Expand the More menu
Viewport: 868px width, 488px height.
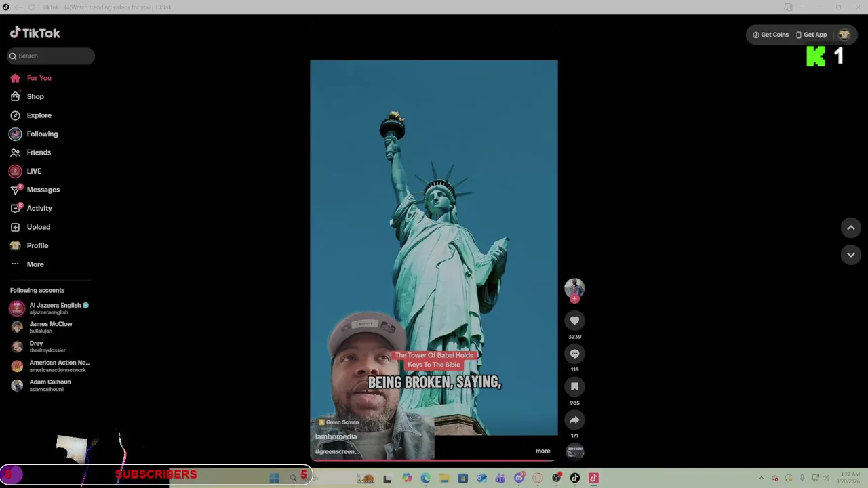(35, 264)
